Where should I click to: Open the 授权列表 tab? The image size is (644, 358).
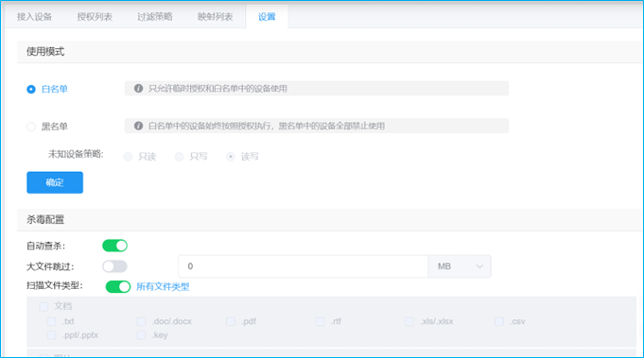tap(95, 17)
